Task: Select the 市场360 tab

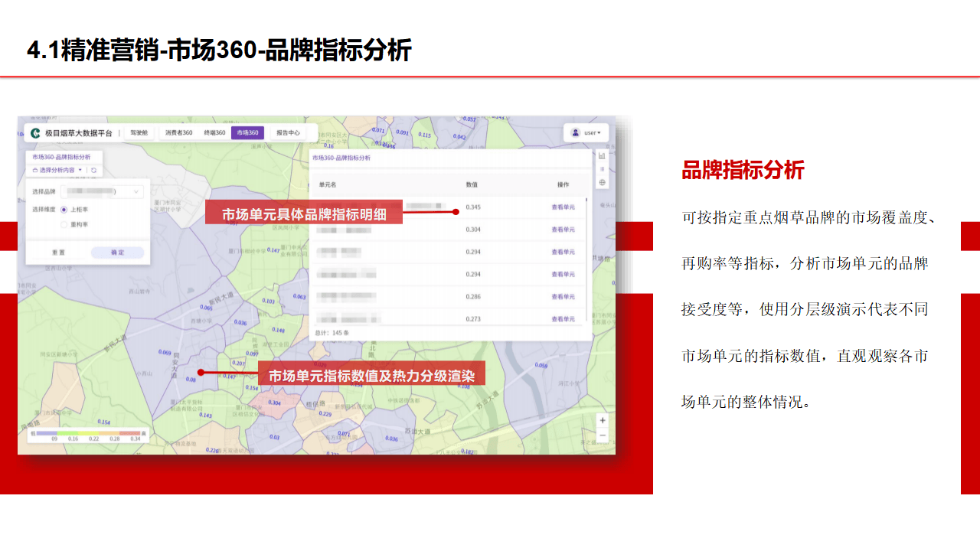Action: [x=247, y=132]
